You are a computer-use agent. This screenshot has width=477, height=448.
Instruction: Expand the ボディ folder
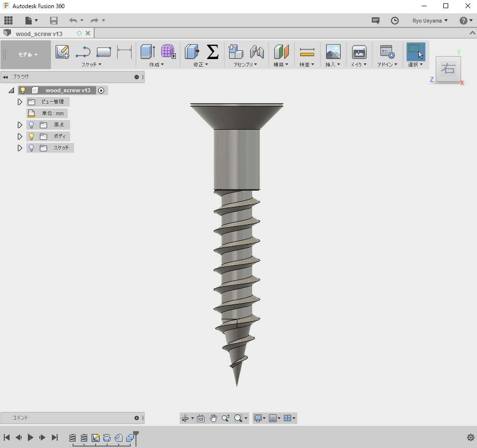(20, 136)
